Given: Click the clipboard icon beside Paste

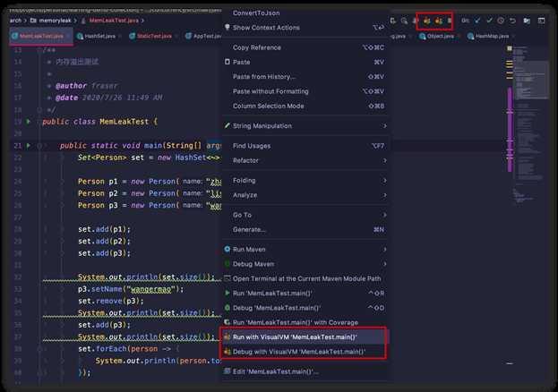Looking at the screenshot, I should 227,62.
